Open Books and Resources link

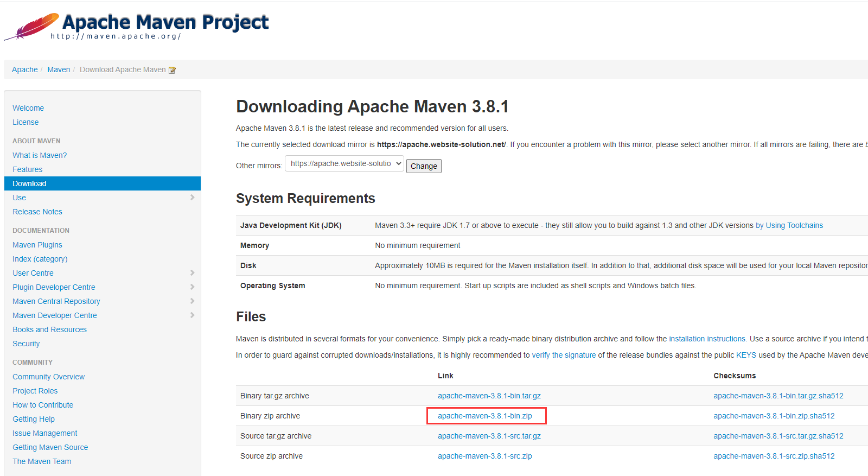point(49,329)
